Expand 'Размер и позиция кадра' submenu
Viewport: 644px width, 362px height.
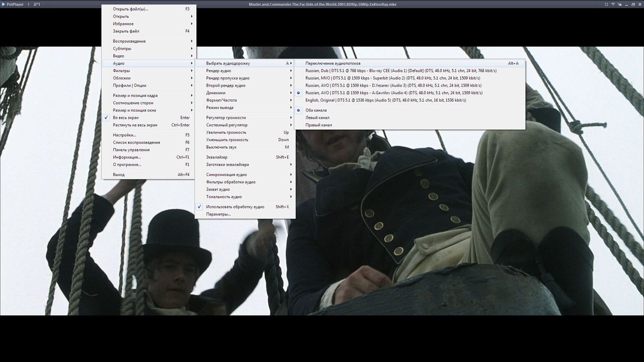[149, 96]
